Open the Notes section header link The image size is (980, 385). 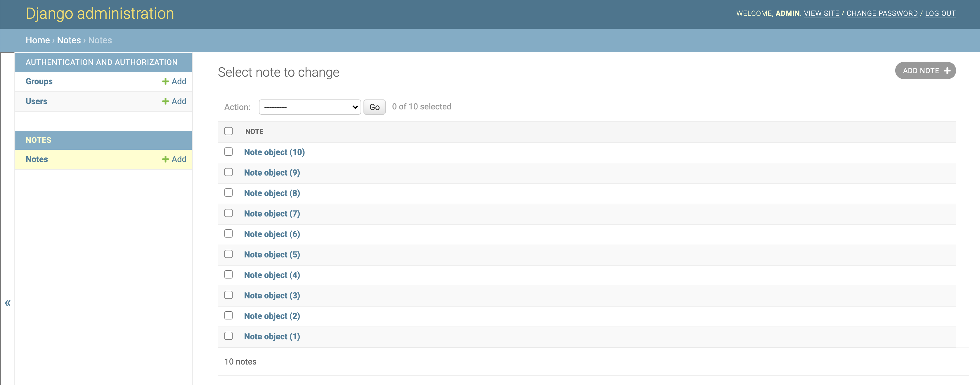[39, 140]
